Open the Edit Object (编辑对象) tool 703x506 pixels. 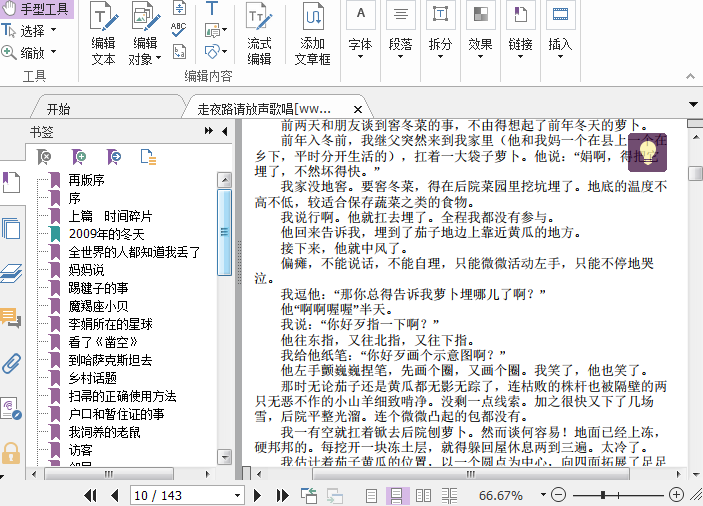point(145,34)
